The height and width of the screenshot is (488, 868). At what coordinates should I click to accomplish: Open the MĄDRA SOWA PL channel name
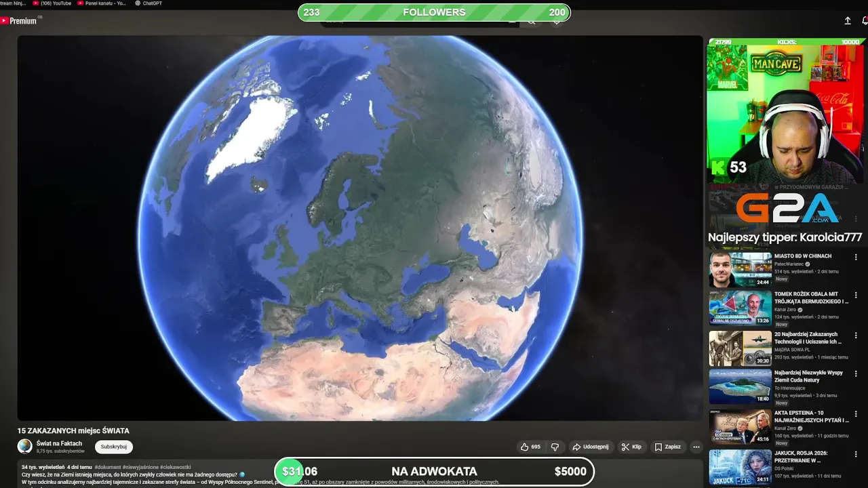click(x=791, y=350)
